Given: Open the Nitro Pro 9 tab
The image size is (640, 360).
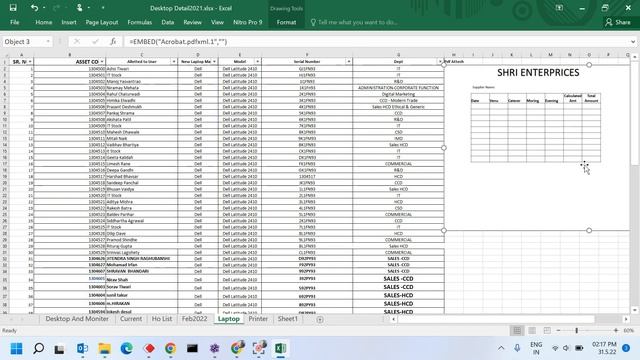Looking at the screenshot, I should click(x=247, y=22).
